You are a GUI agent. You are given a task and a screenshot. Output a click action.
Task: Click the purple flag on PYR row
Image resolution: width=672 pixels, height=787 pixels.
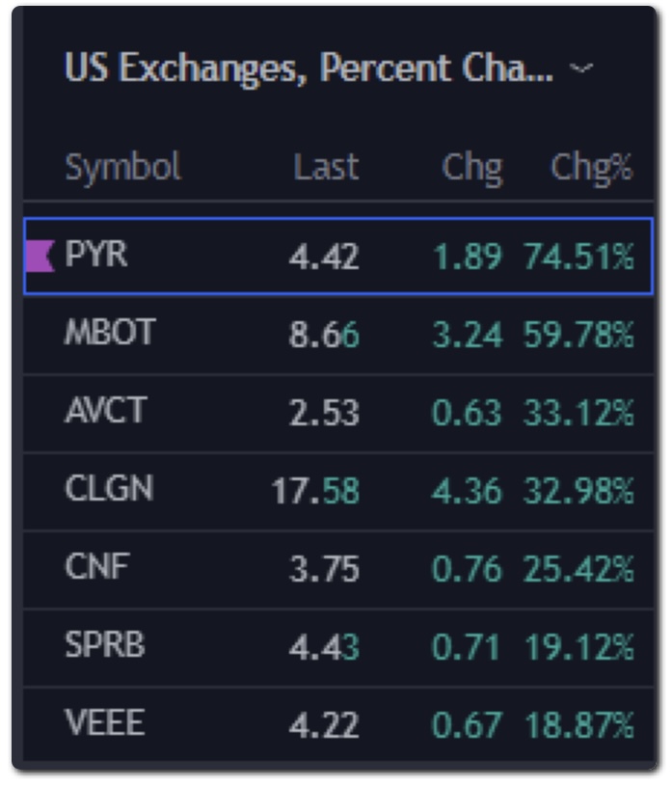pos(40,257)
